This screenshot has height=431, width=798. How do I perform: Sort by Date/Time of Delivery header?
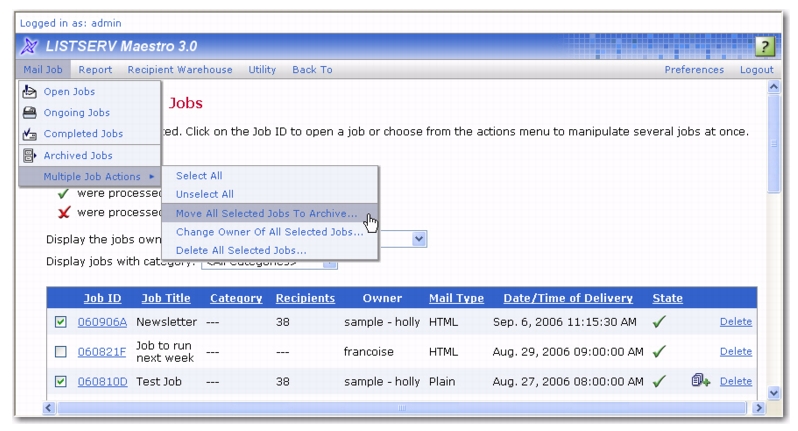(x=568, y=298)
